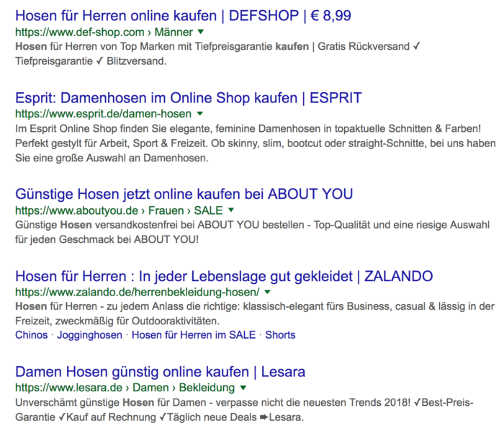Viewport: 504px width, 431px height.
Task: Click the DEFSHOP snippet mentioning 'Tiefpreisgarantie kaufen'
Action: [217, 54]
